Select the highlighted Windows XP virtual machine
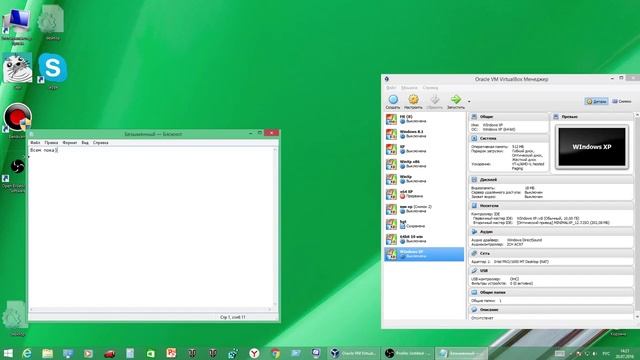Screen dimensions: 640x360 coord(424,254)
